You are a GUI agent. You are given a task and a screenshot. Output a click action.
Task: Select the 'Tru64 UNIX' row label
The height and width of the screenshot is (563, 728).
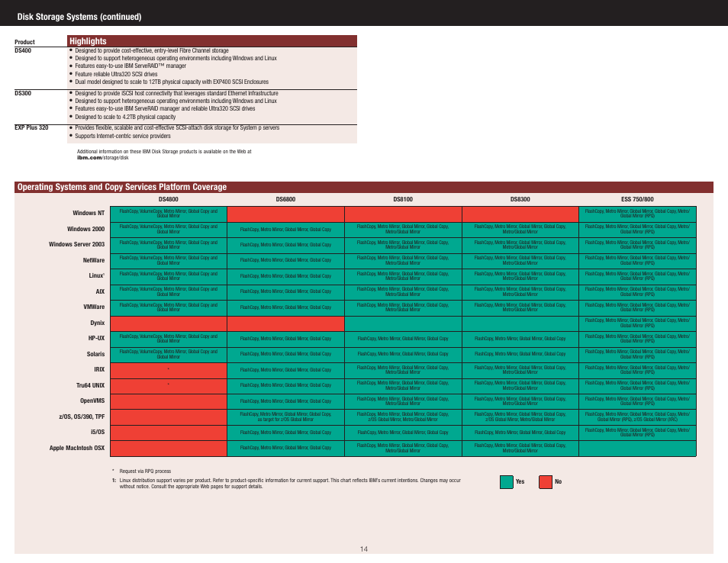pos(90,385)
